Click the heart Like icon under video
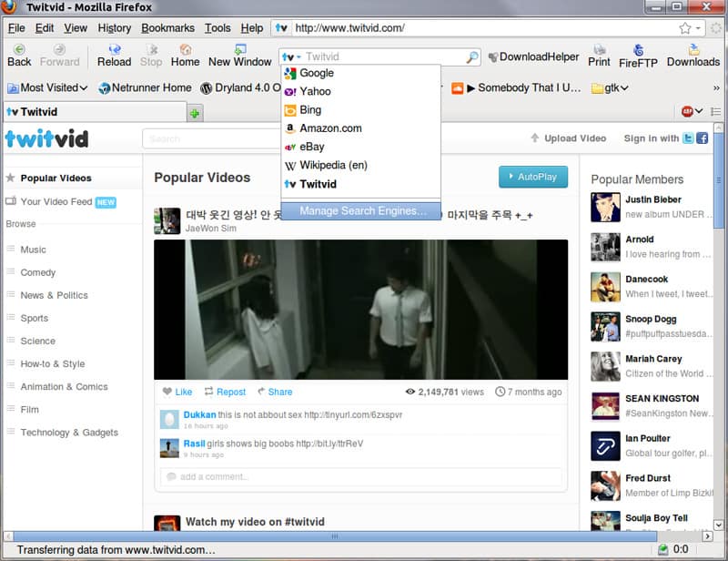Viewport: 728px width, 561px height. click(167, 392)
